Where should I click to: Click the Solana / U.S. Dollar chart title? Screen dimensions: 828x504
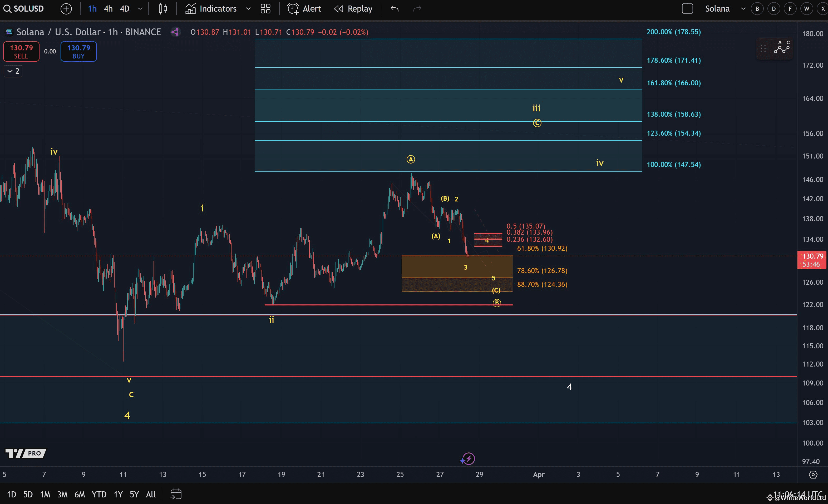coord(89,32)
